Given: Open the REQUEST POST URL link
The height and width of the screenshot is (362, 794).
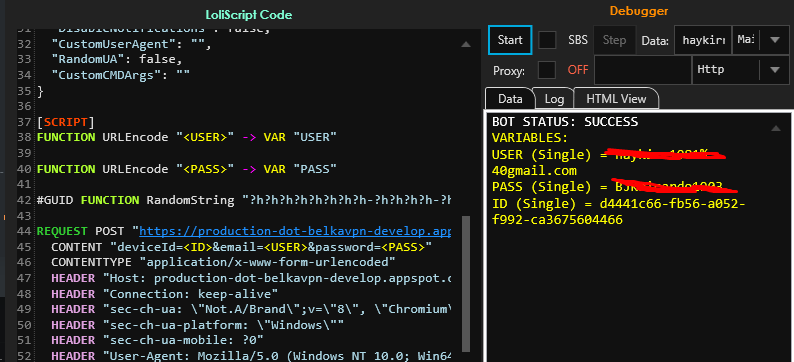Looking at the screenshot, I should [295, 231].
